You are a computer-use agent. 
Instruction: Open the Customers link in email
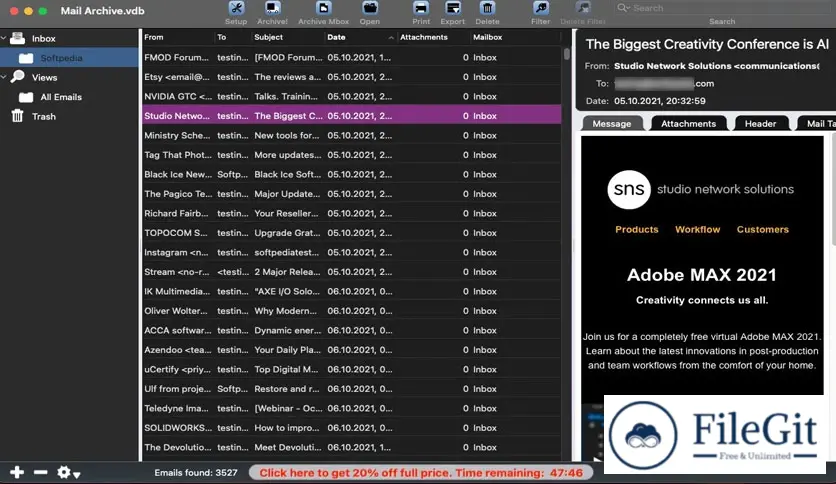pos(762,229)
